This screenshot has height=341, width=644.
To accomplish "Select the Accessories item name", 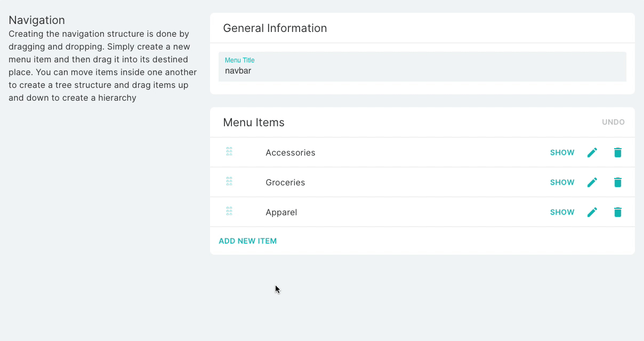I will (x=291, y=152).
